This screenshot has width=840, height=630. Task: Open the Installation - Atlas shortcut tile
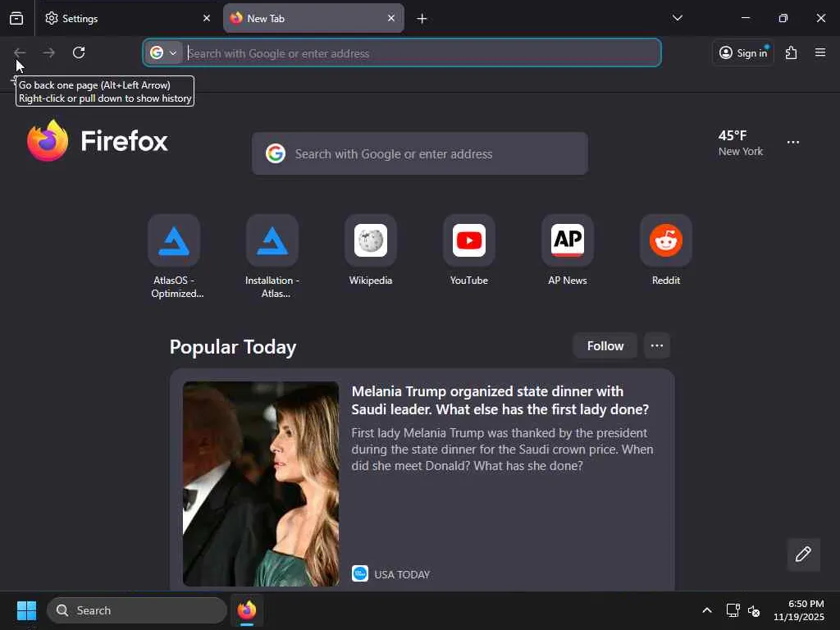(272, 256)
